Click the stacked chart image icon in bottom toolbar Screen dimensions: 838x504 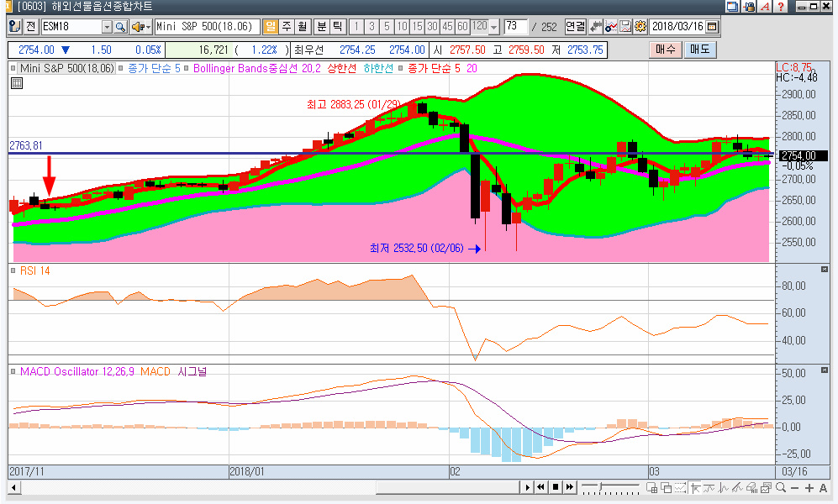[x=766, y=487]
